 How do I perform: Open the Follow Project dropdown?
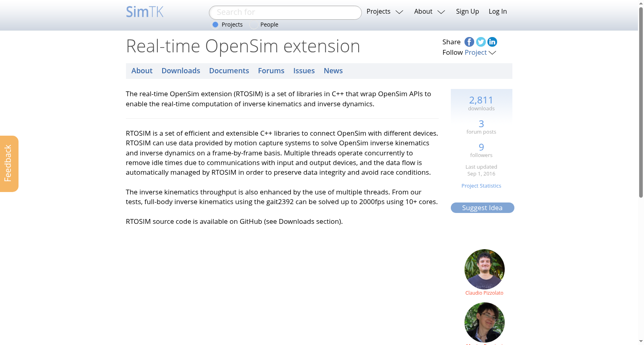[481, 52]
